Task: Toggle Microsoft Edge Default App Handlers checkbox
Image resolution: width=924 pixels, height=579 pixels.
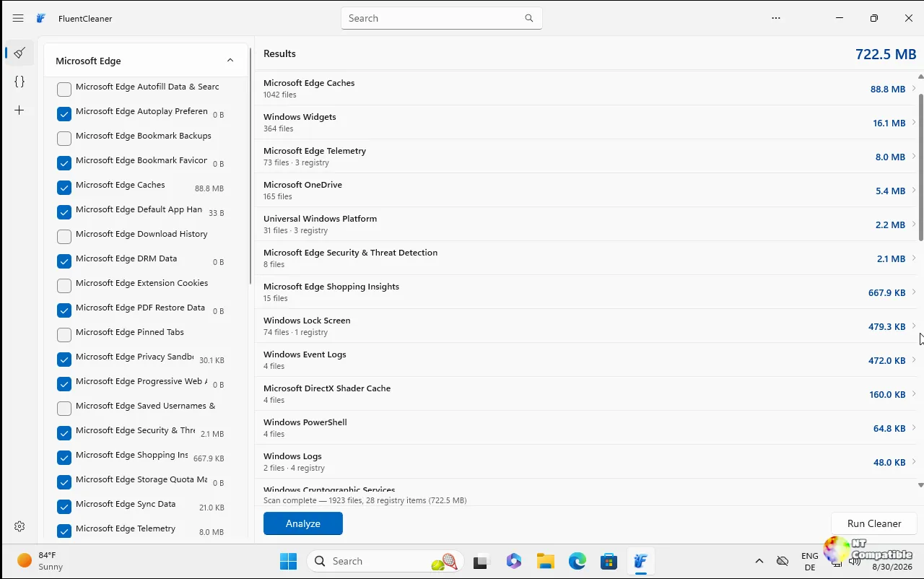Action: [x=64, y=212]
